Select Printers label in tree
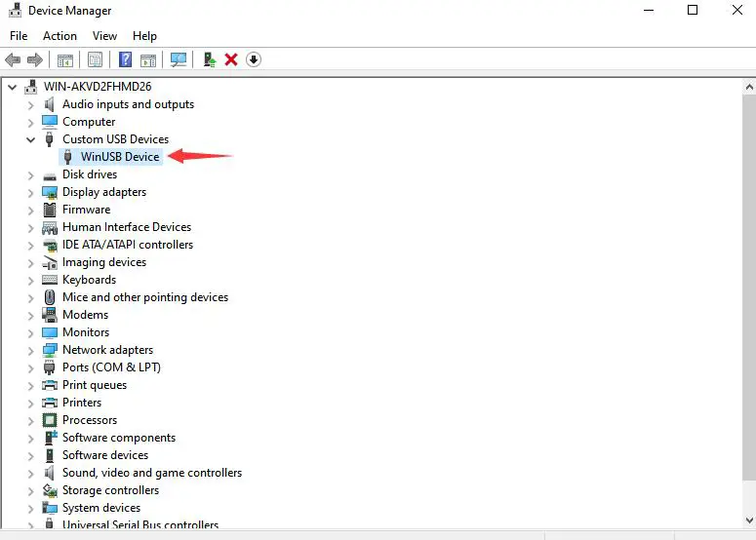This screenshot has width=756, height=540. point(82,403)
